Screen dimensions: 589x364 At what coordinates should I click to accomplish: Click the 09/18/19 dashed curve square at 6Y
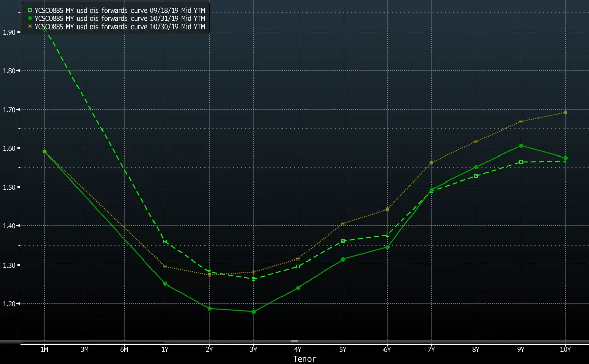(x=387, y=235)
